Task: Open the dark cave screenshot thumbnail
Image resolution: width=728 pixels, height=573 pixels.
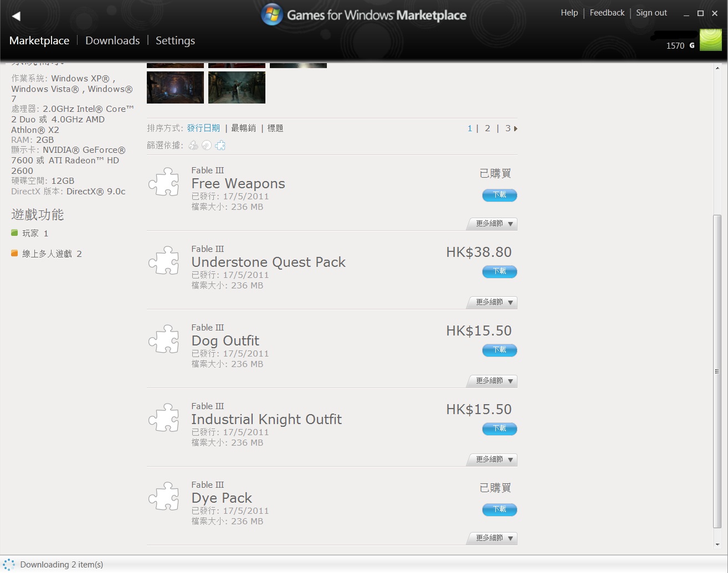Action: pyautogui.click(x=175, y=87)
